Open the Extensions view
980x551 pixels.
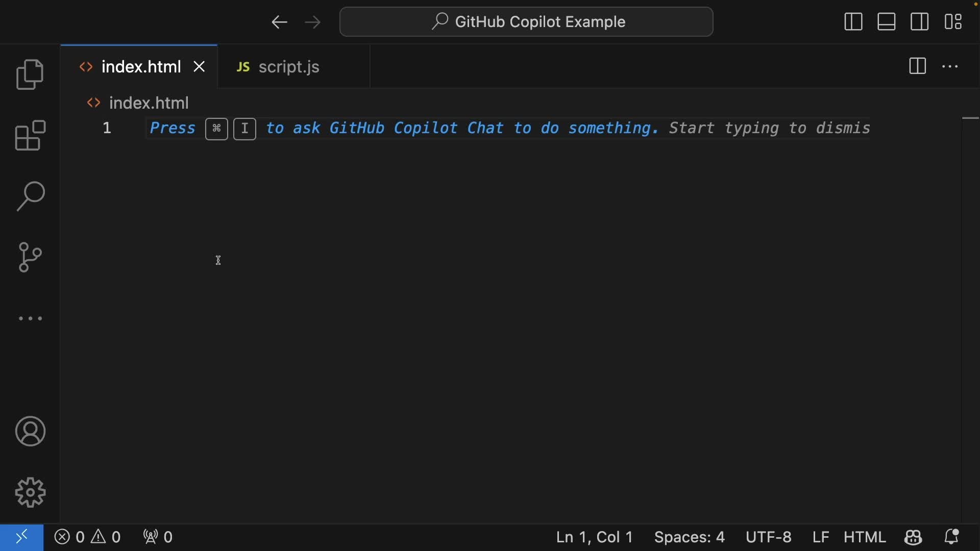(30, 135)
